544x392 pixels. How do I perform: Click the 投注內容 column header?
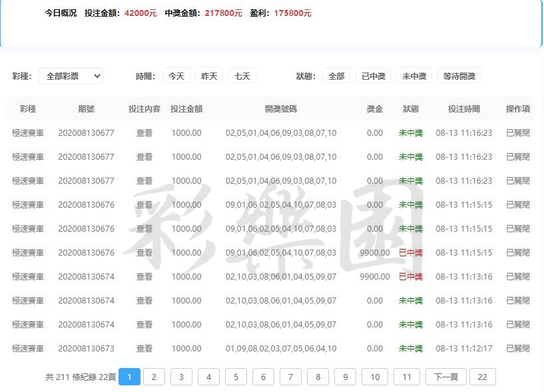tap(144, 109)
